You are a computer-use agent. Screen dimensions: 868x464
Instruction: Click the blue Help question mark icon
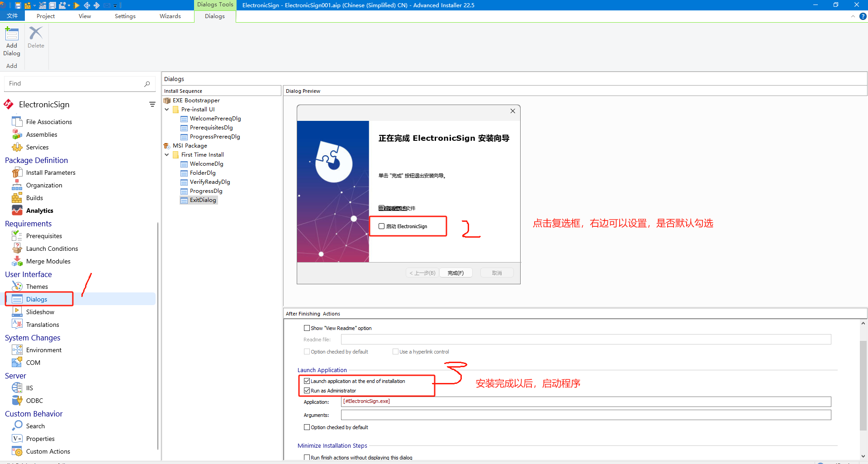pos(863,16)
